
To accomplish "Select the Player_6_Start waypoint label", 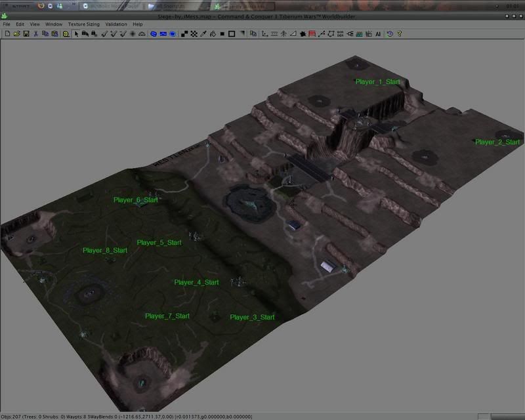I will [x=136, y=200].
